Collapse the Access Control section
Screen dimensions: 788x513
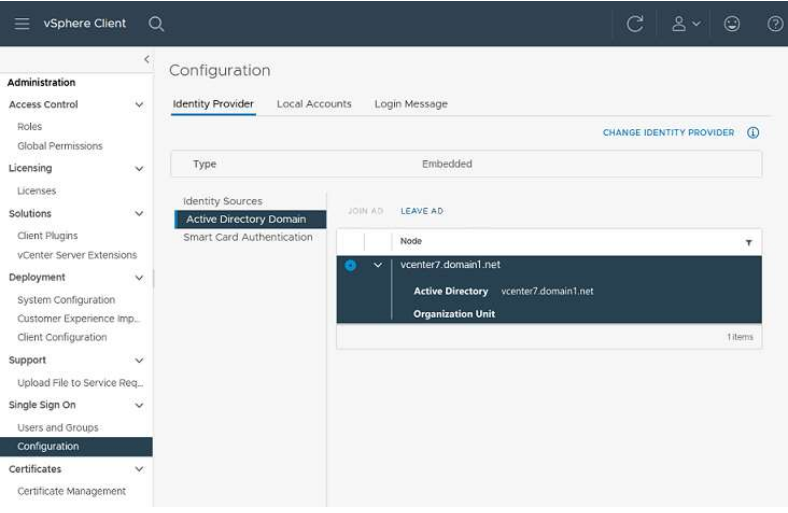139,105
